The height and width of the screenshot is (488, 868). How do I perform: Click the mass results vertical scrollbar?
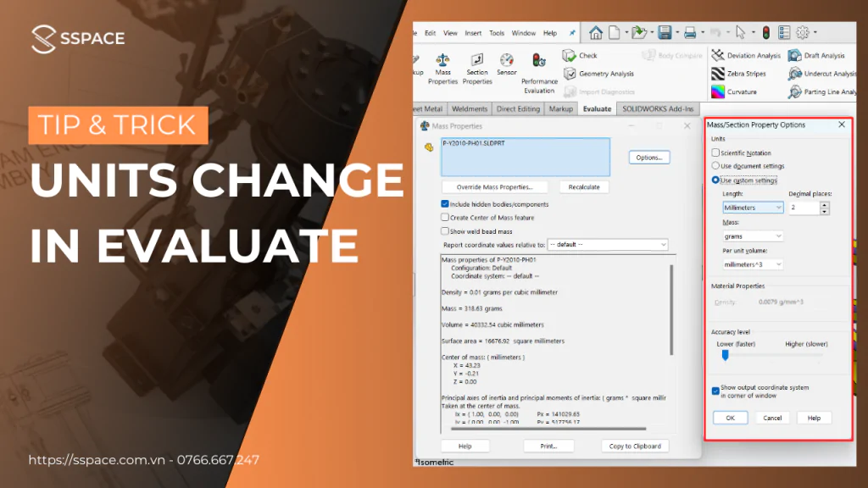(671, 309)
